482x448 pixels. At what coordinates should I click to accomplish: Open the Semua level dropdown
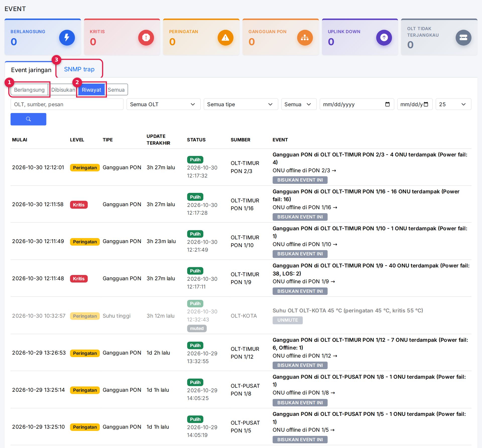click(x=299, y=104)
